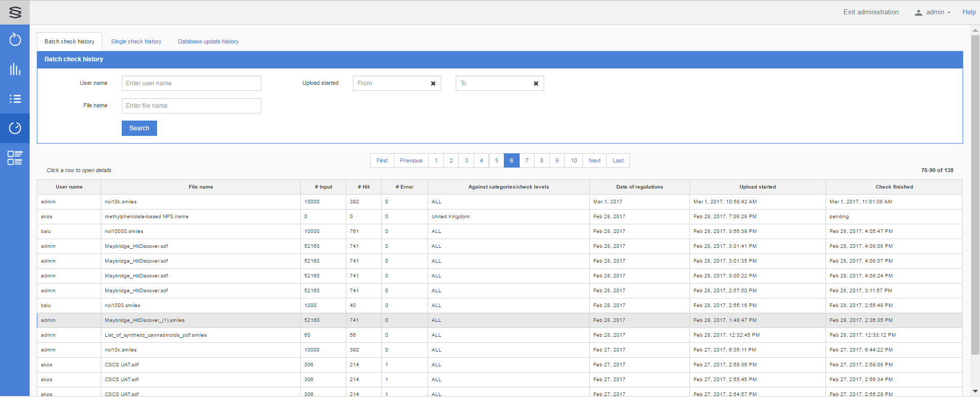Go to page 3
980x397 pixels.
[466, 160]
